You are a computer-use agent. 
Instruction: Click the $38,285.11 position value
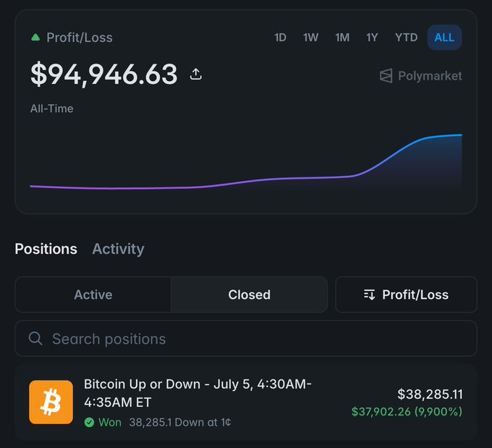[430, 394]
